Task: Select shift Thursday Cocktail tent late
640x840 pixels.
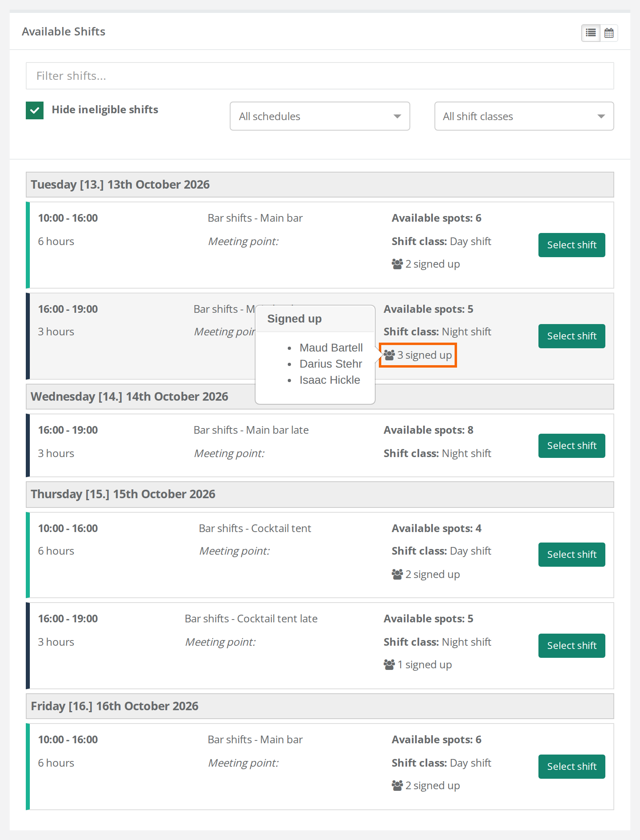Action: pos(572,646)
